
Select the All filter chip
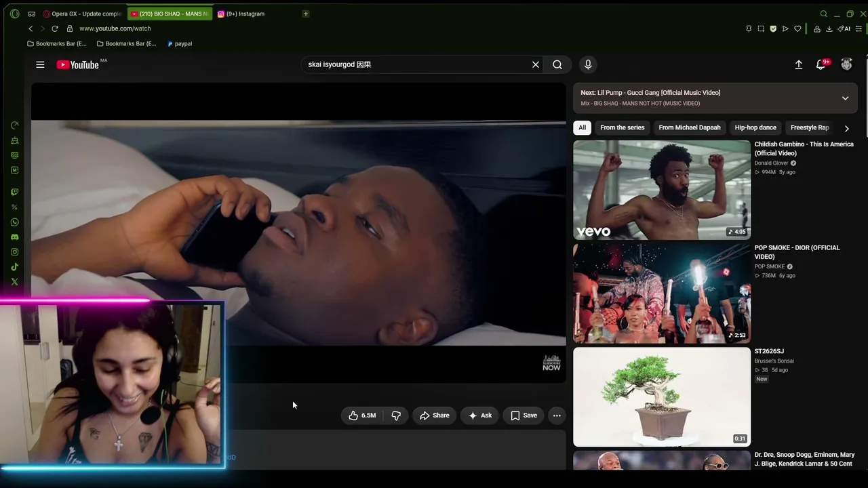(582, 127)
